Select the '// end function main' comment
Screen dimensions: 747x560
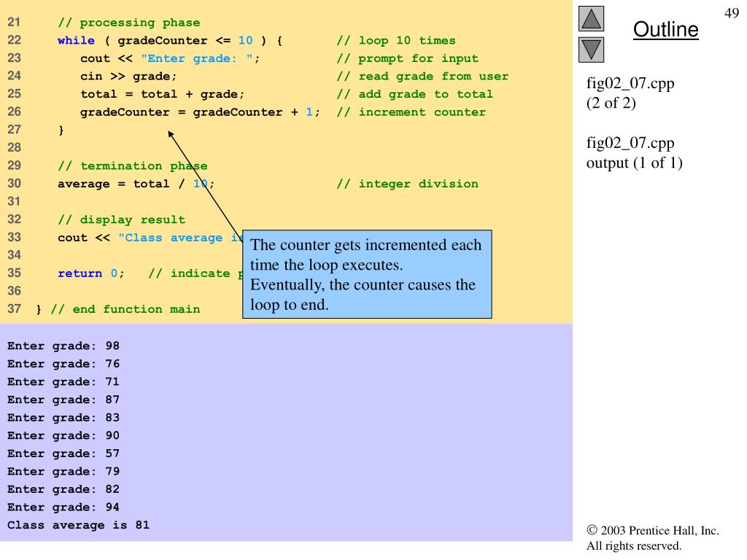pyautogui.click(x=125, y=309)
